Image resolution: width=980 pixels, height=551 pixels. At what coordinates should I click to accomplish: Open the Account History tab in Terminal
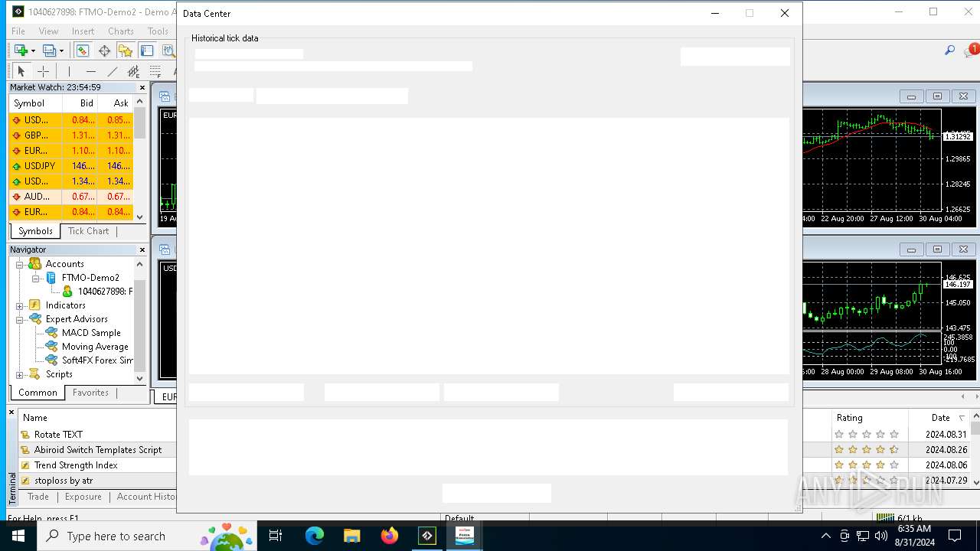[146, 497]
